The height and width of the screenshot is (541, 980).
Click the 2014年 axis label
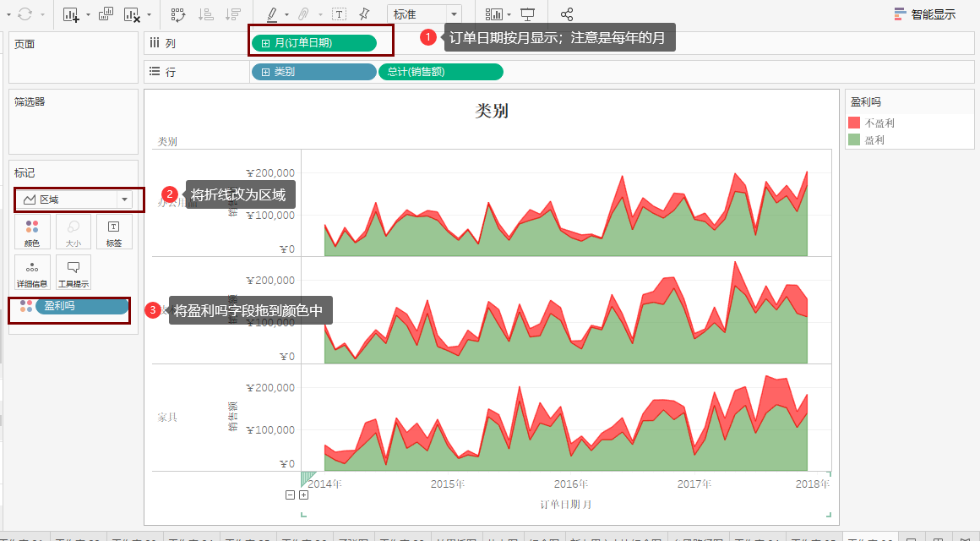click(324, 484)
